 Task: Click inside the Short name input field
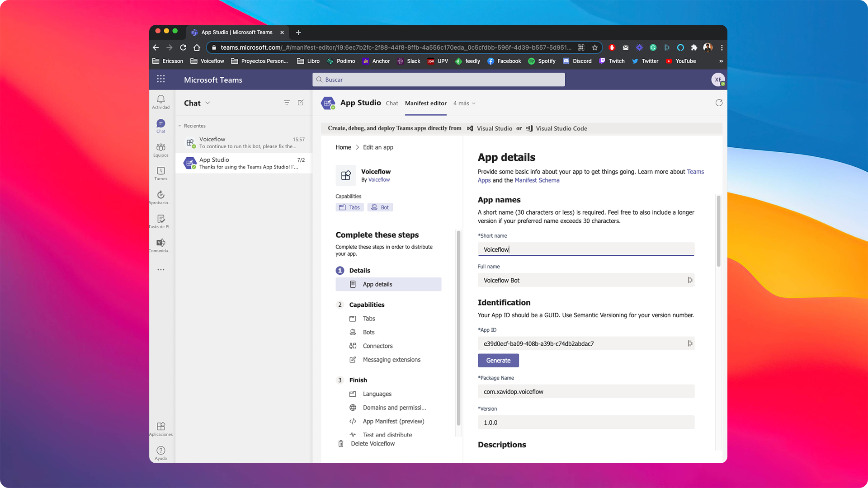(x=586, y=249)
